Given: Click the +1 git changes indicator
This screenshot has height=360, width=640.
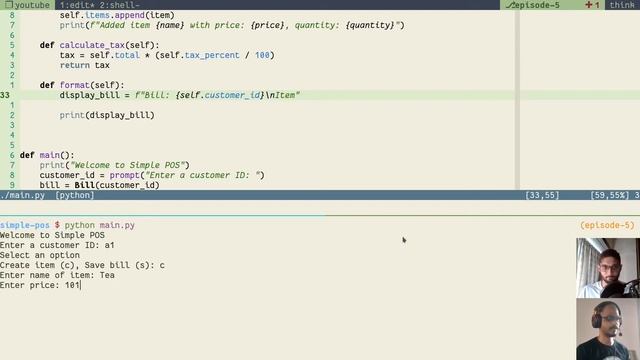Looking at the screenshot, I should [592, 5].
